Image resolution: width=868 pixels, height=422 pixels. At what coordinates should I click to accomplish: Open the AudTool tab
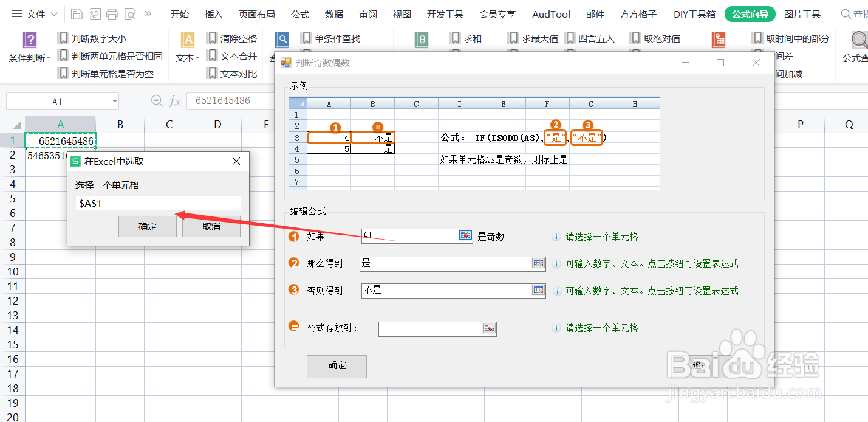[x=551, y=14]
